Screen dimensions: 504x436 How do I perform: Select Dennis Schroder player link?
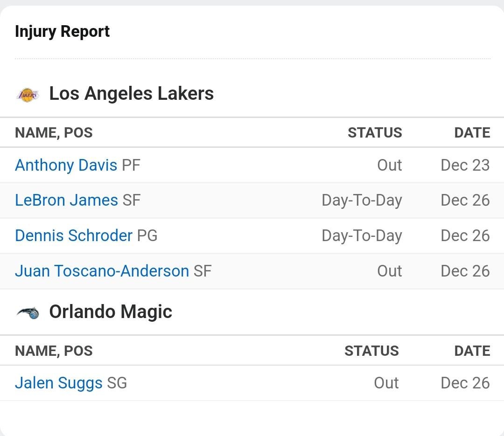pos(74,235)
